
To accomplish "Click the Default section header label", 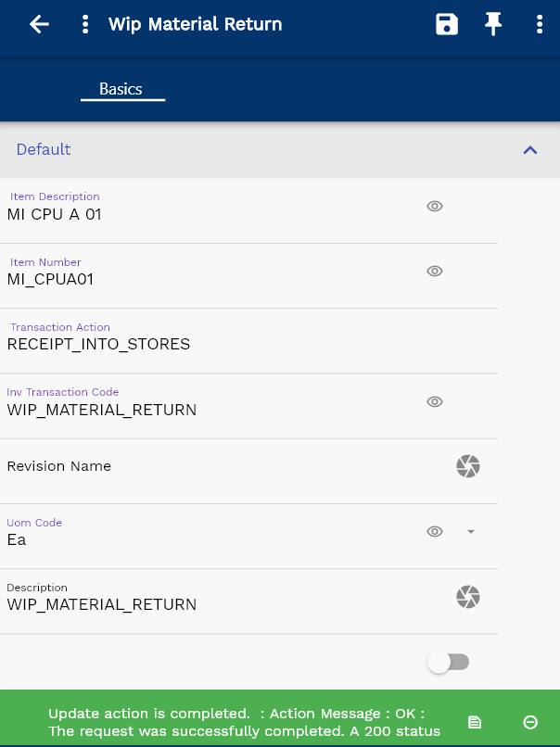I will click(x=44, y=149).
